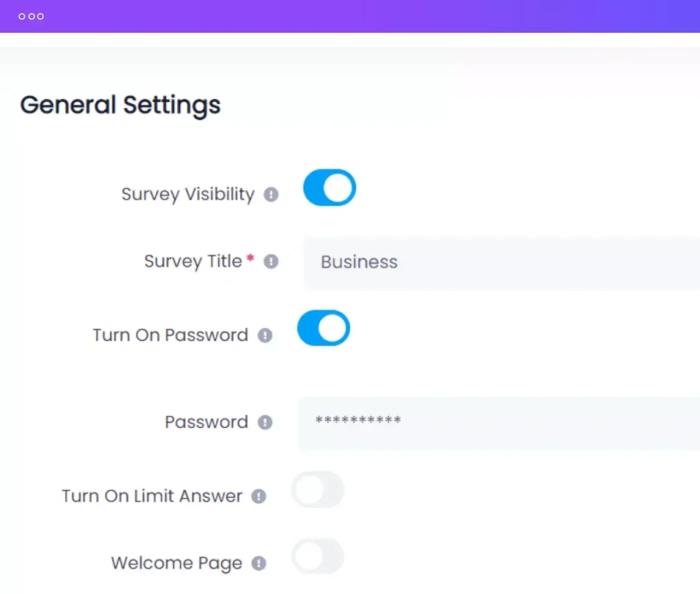The height and width of the screenshot is (594, 700).
Task: Click the Turn On Limit Answer info icon
Action: click(259, 497)
